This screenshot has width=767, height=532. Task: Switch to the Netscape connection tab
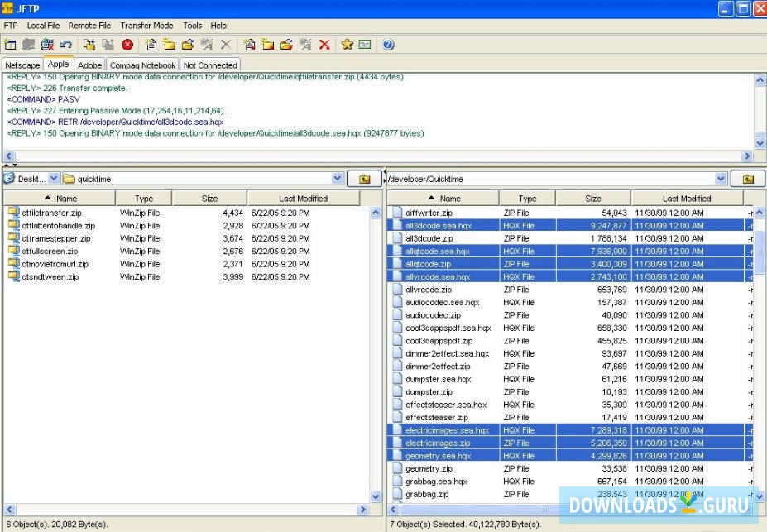tap(22, 65)
